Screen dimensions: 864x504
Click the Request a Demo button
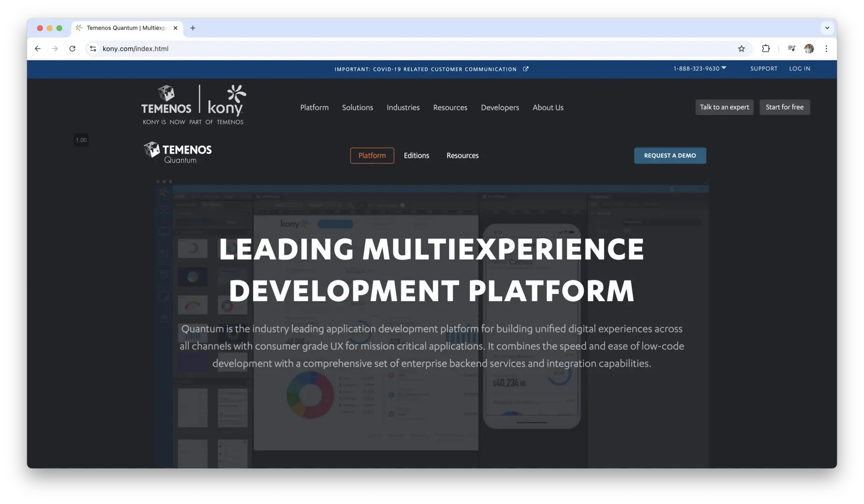pyautogui.click(x=670, y=155)
